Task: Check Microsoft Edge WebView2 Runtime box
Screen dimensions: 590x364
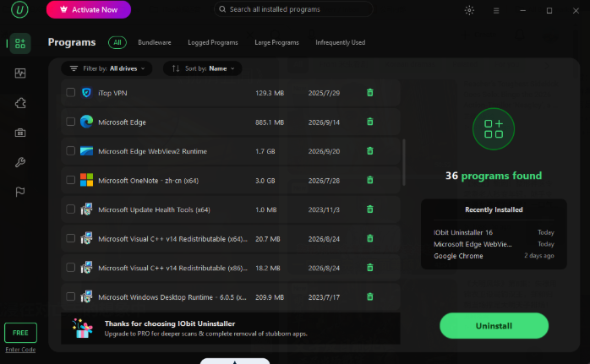Action: coord(70,151)
